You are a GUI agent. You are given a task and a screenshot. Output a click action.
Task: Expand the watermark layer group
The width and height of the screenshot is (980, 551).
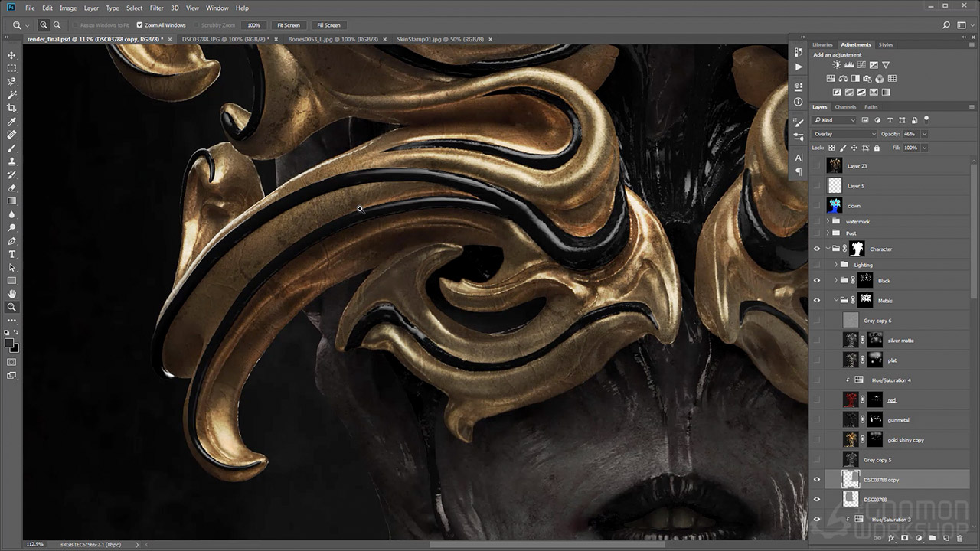828,222
